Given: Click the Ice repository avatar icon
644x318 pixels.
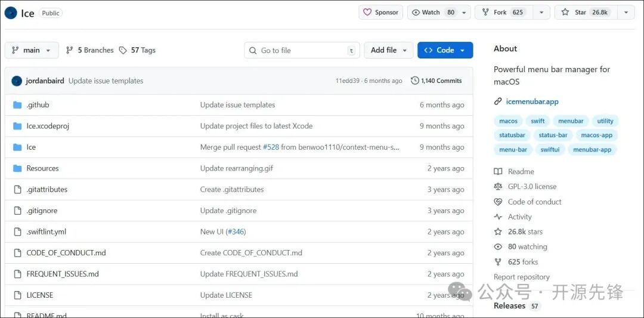Looking at the screenshot, I should (x=11, y=13).
